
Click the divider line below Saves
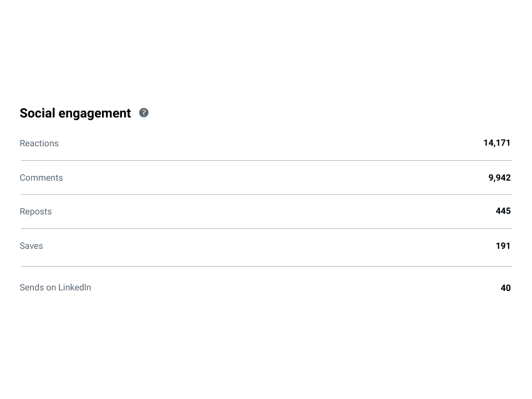click(266, 267)
